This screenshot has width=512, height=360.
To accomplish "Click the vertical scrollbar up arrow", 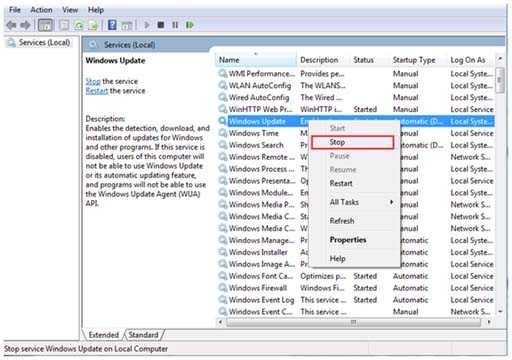I will click(x=500, y=59).
